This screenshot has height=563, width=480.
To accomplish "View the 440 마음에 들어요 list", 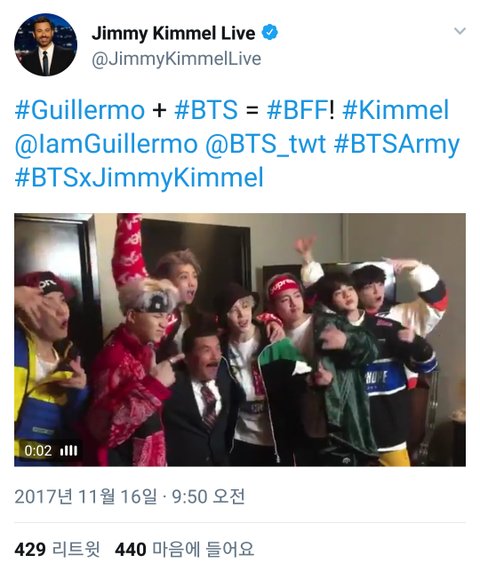I will 185,549.
